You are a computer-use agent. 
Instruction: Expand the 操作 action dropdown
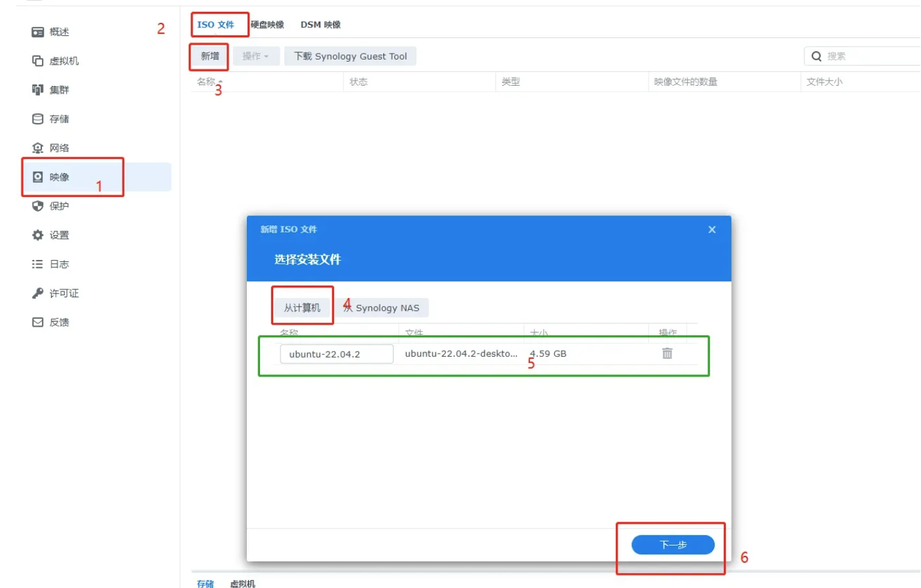coord(255,56)
